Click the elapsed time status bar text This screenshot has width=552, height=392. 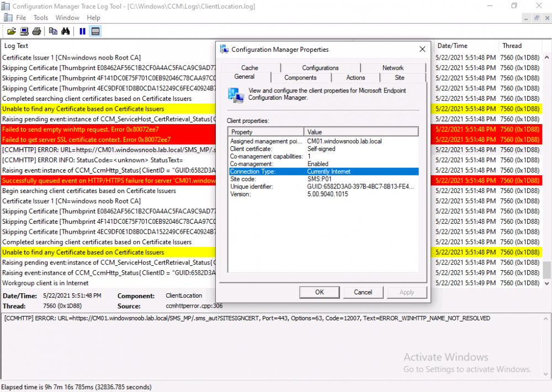tap(76, 386)
